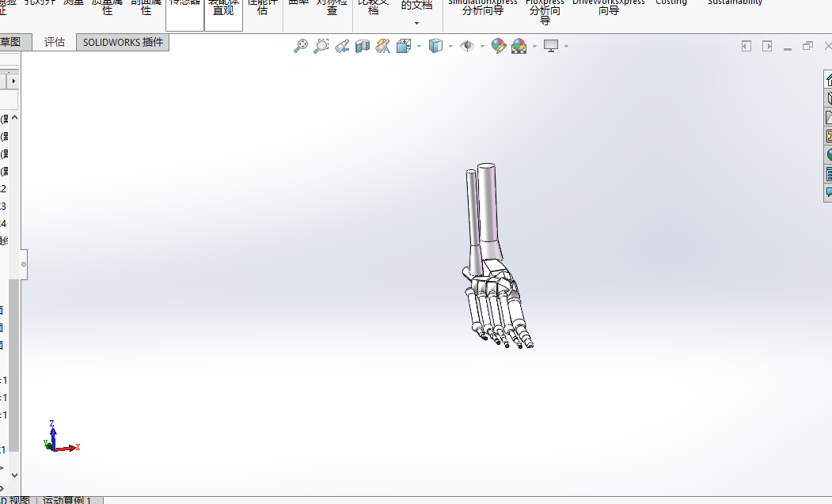Switch to the SOLIDWORKS 插件 tab
The image size is (832, 504).
123,42
